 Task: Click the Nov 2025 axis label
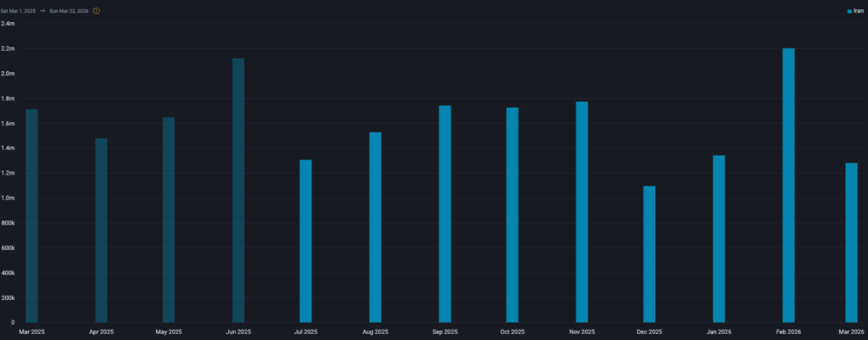[581, 332]
